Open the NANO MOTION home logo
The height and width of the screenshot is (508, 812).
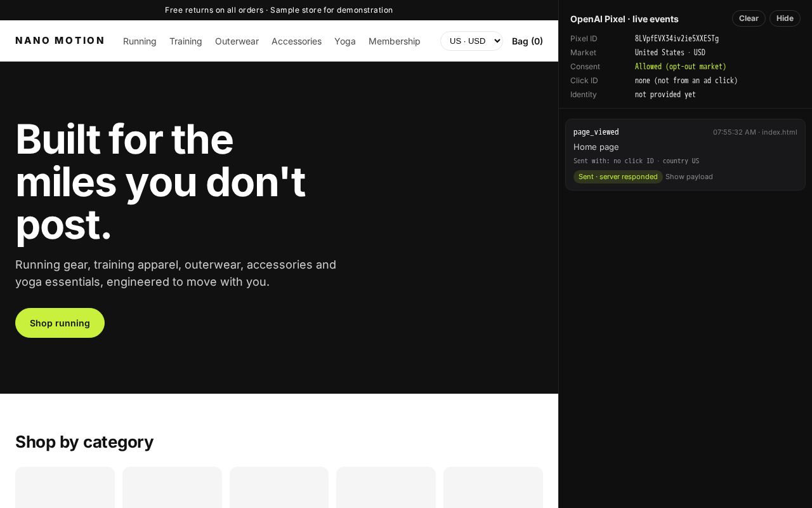(x=60, y=41)
